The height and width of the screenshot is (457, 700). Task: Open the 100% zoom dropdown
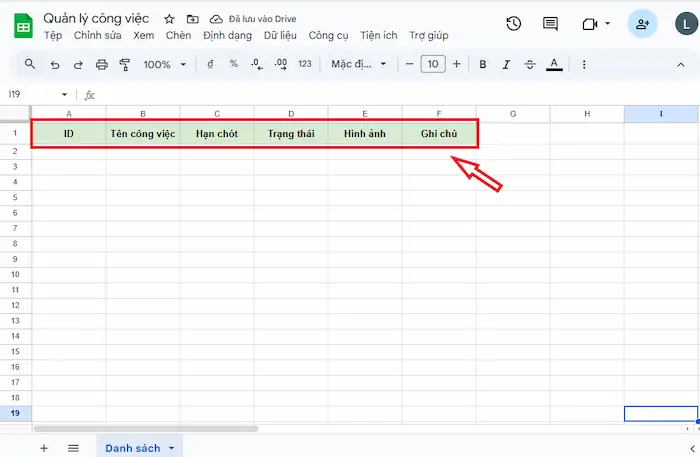pos(164,65)
